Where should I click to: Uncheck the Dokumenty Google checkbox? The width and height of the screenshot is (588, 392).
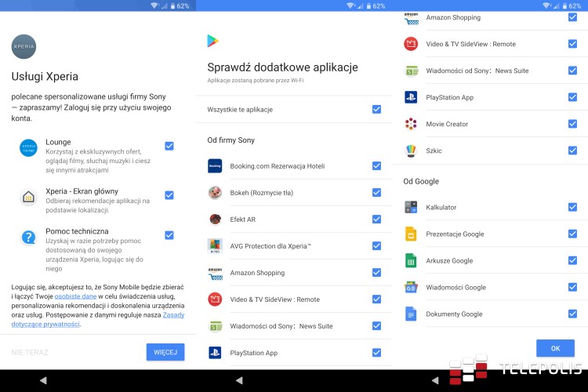point(572,314)
